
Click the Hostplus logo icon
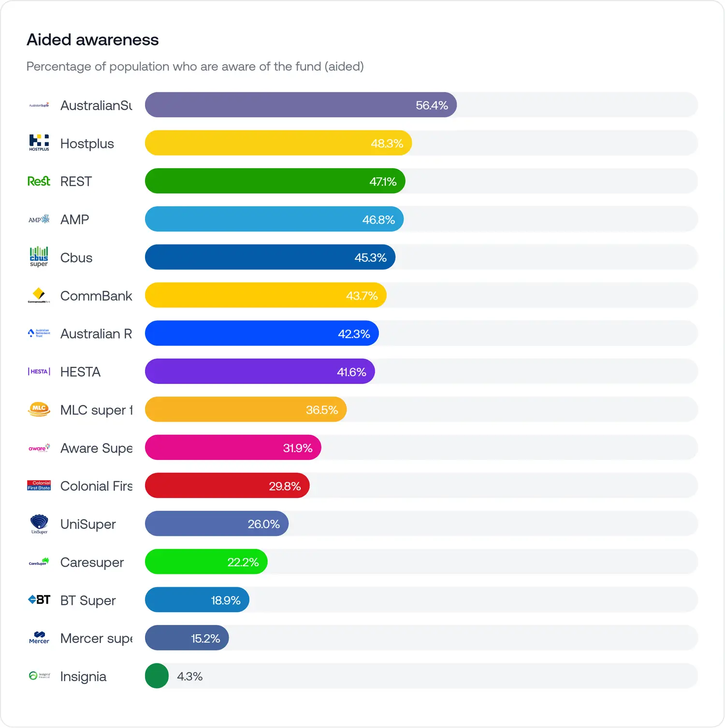(x=39, y=143)
